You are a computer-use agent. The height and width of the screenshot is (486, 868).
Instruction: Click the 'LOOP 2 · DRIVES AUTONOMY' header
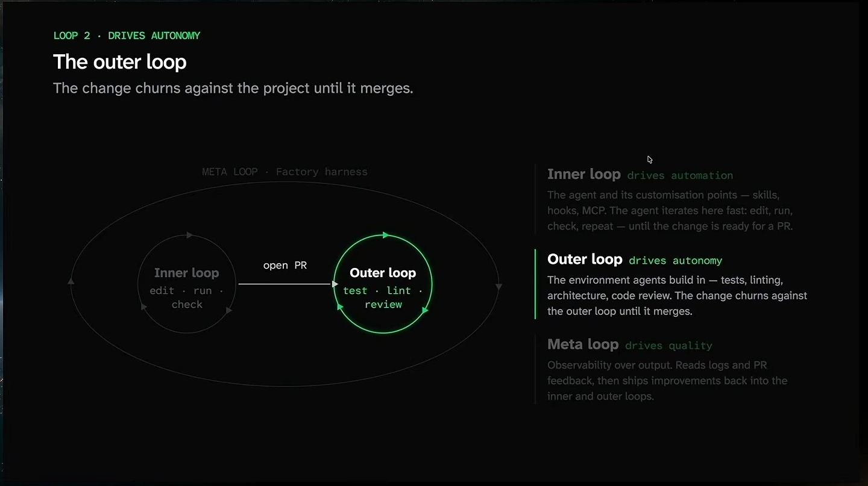[127, 36]
